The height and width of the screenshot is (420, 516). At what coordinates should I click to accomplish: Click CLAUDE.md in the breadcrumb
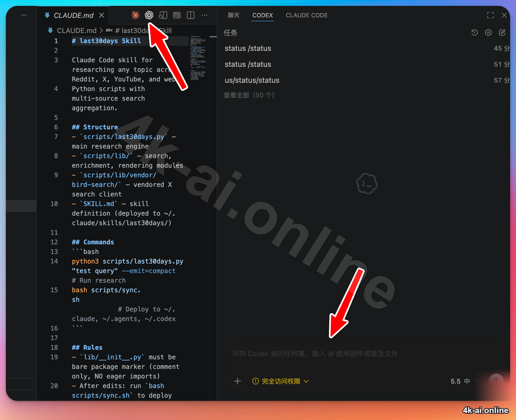tap(77, 31)
